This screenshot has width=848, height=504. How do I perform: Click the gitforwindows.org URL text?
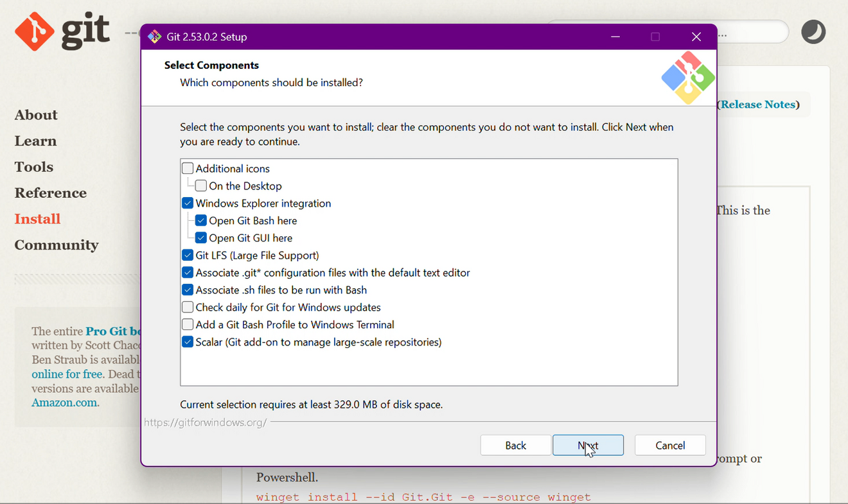point(205,422)
